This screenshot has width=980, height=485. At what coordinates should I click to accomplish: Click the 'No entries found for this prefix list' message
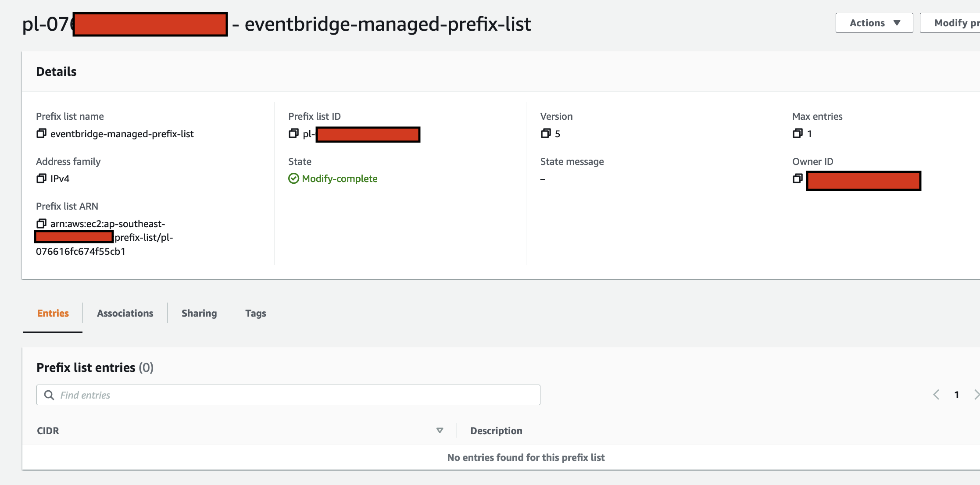point(526,457)
